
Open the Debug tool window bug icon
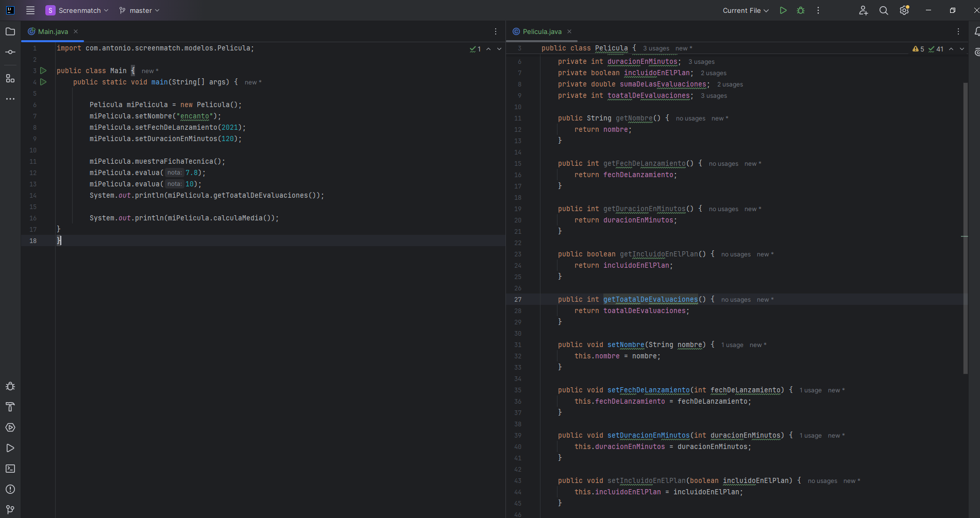10,386
